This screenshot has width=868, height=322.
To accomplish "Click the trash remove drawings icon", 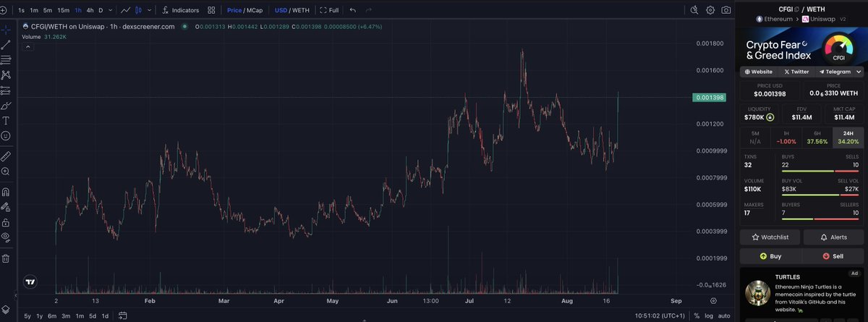I will [6, 258].
